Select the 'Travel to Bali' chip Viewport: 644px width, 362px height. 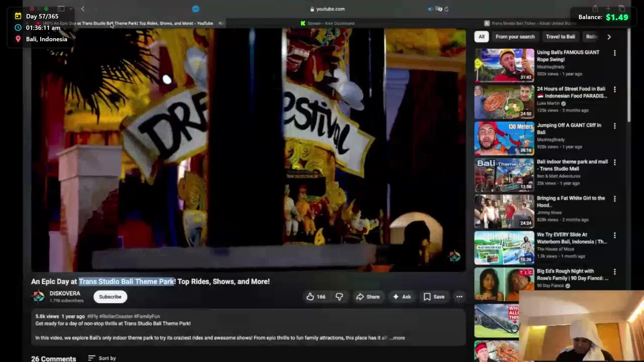click(560, 37)
